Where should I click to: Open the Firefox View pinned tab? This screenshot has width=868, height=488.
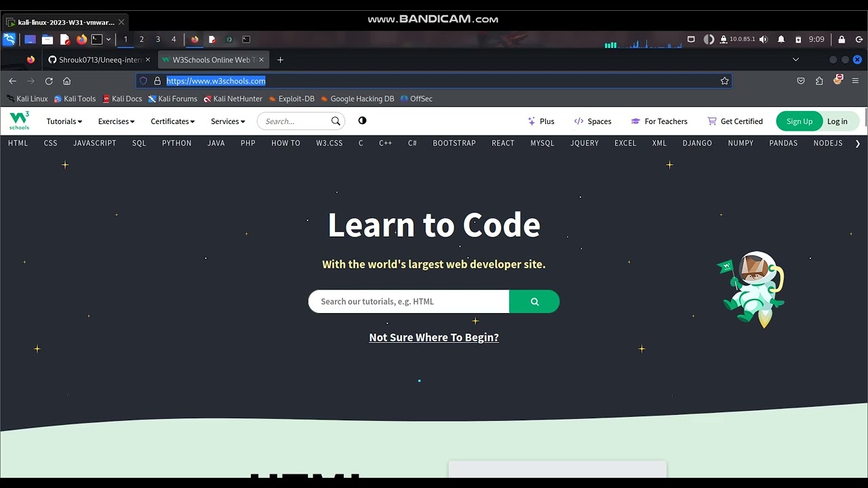pos(31,60)
